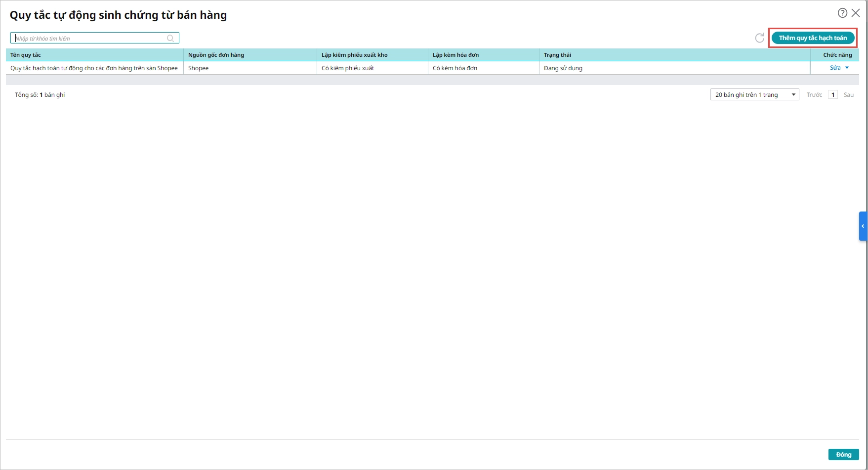This screenshot has height=470, width=868.
Task: Open the 20 bản ghi trên 1 trang dropdown
Action: tap(754, 95)
